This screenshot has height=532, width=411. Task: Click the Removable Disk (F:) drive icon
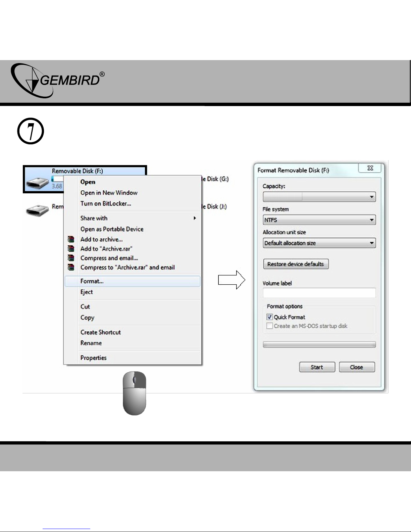tap(38, 183)
